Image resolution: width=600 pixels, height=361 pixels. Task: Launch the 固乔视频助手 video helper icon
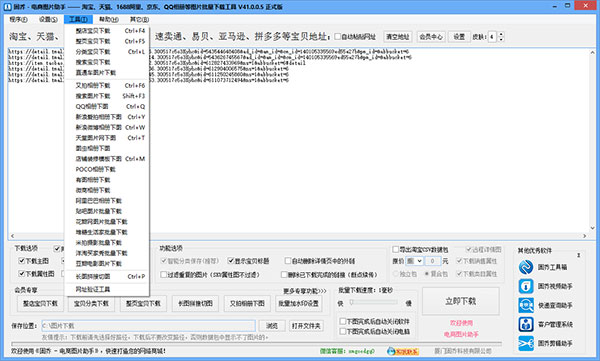click(526, 286)
